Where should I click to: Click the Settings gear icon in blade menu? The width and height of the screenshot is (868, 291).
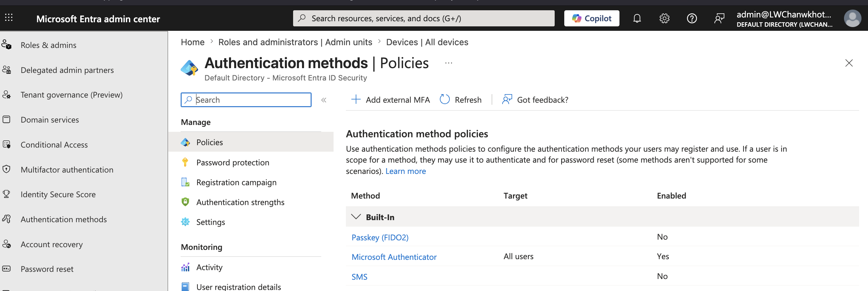pyautogui.click(x=185, y=222)
